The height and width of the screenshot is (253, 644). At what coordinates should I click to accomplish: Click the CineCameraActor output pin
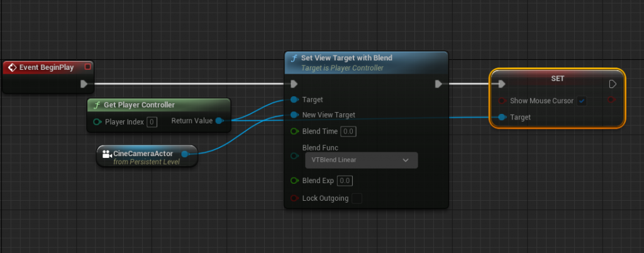click(185, 154)
